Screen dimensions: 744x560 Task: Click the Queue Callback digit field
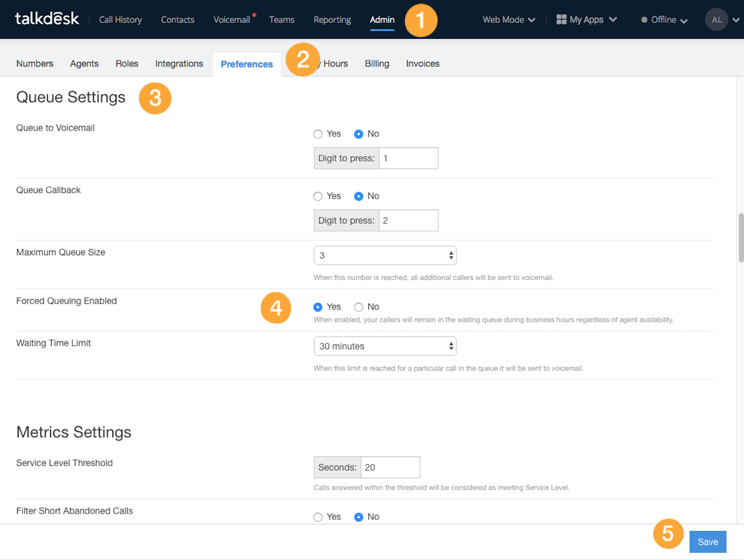tap(408, 221)
